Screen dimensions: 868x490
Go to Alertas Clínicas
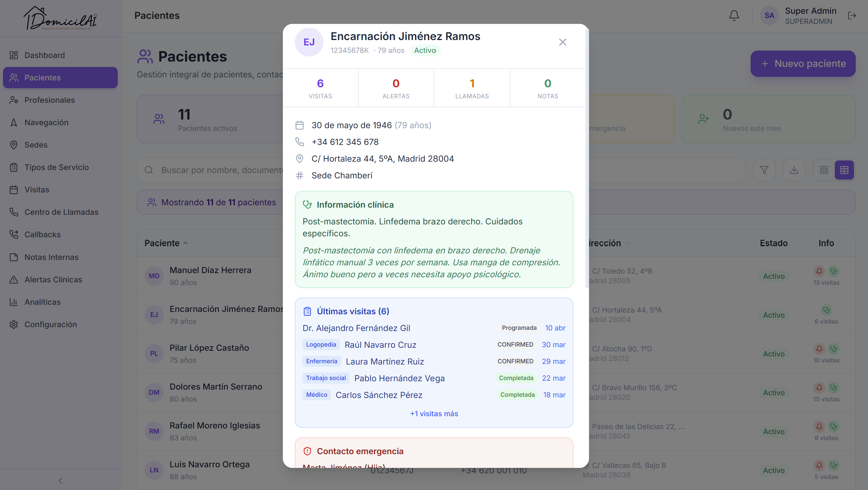[60, 279]
